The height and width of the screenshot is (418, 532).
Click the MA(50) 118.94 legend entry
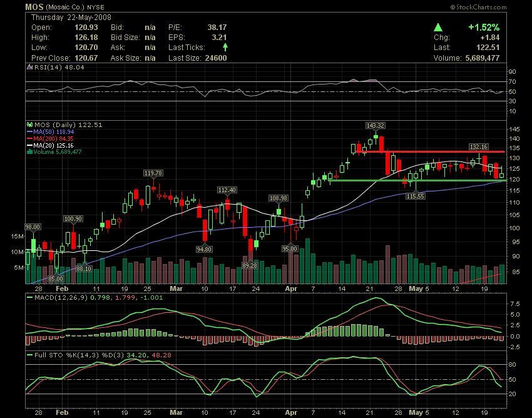[54, 131]
